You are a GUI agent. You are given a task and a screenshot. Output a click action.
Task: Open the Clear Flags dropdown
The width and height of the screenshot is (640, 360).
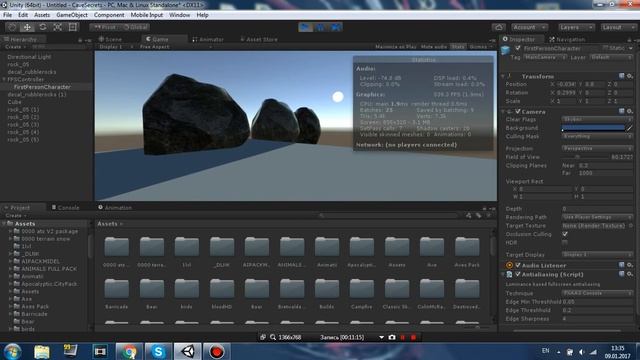pyautogui.click(x=597, y=120)
